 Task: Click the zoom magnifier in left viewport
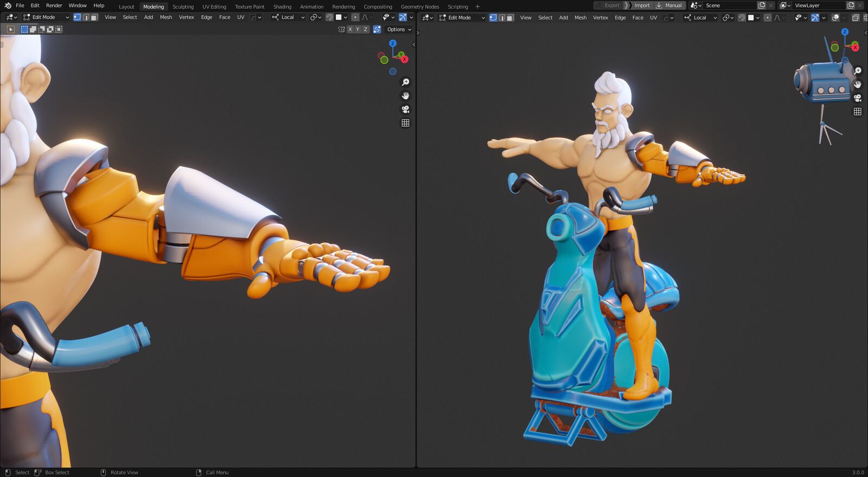pos(405,82)
